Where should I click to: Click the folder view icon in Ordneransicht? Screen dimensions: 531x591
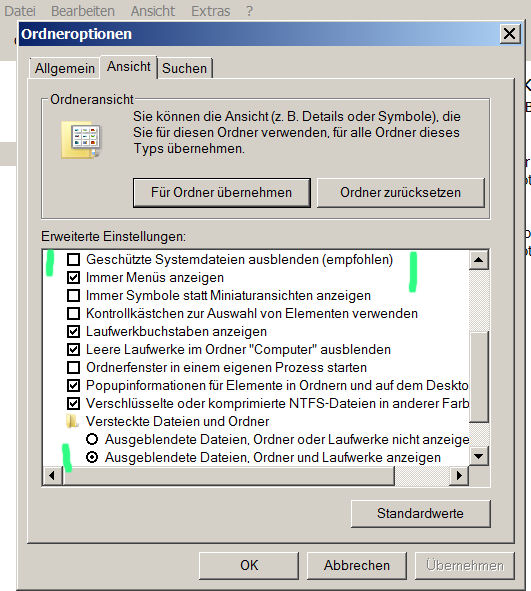point(81,139)
